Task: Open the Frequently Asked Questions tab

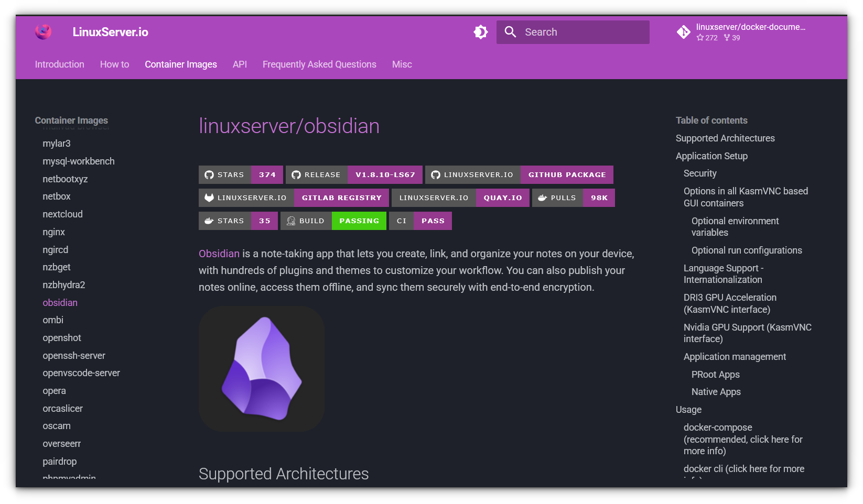Action: (x=319, y=64)
